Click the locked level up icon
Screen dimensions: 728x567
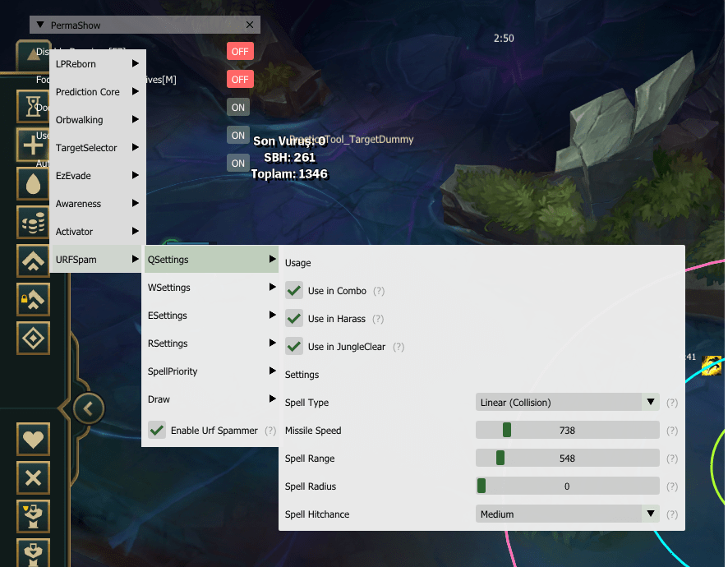(33, 299)
